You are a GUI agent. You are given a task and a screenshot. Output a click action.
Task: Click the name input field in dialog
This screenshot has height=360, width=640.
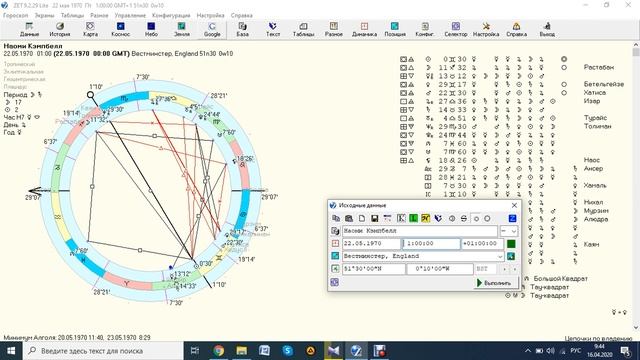tap(420, 231)
